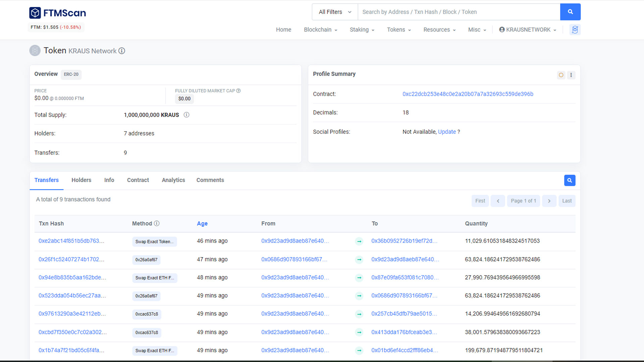Screen dimensions: 644x362
Task: Click the FTM price $1.505 badge
Action: (56, 27)
